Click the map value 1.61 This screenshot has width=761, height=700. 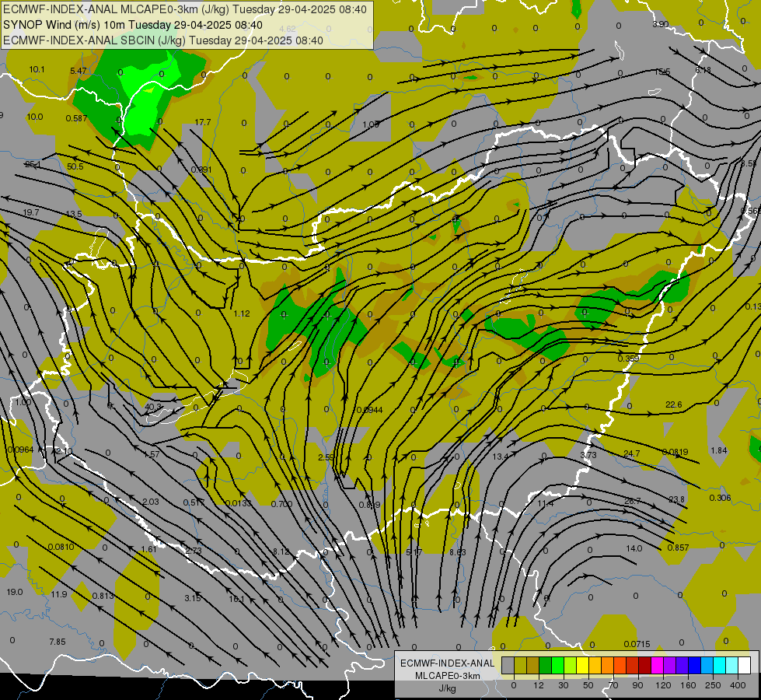click(x=149, y=549)
